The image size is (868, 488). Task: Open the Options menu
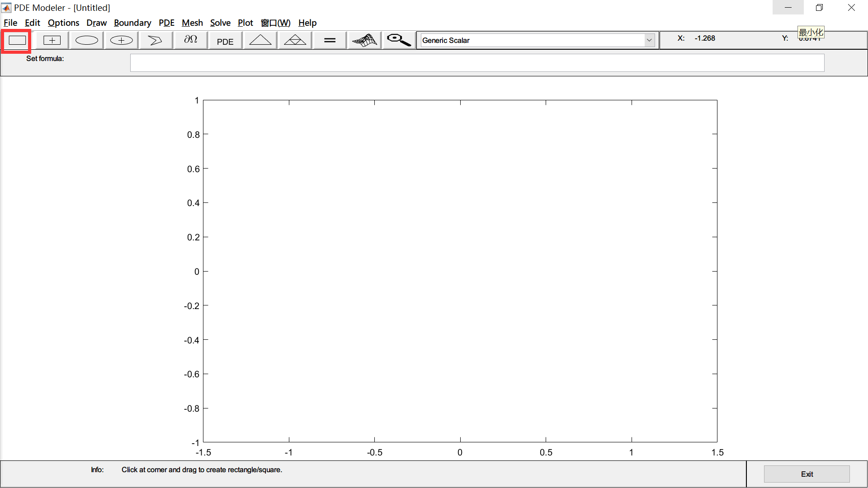point(63,23)
